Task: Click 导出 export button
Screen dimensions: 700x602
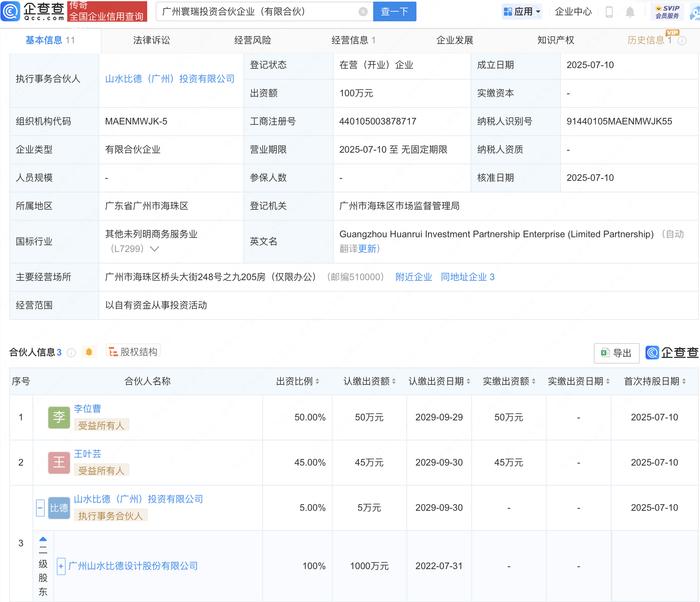Action: point(616,353)
